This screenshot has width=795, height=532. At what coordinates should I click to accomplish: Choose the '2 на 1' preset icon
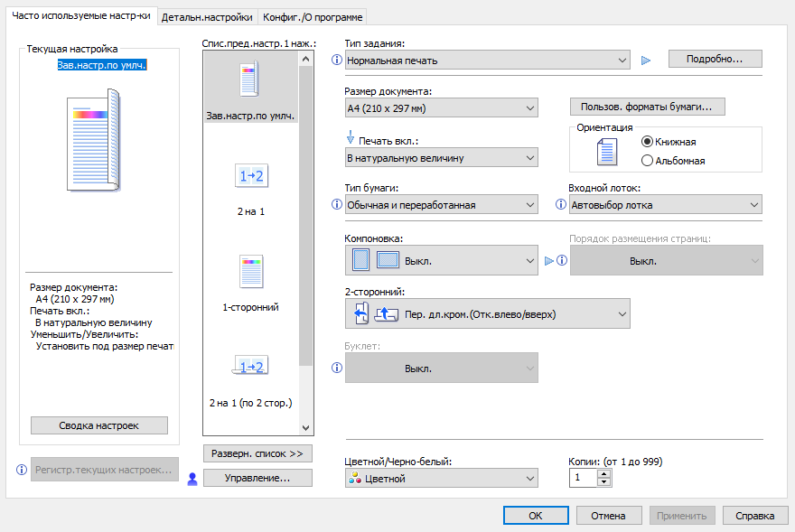[x=250, y=177]
